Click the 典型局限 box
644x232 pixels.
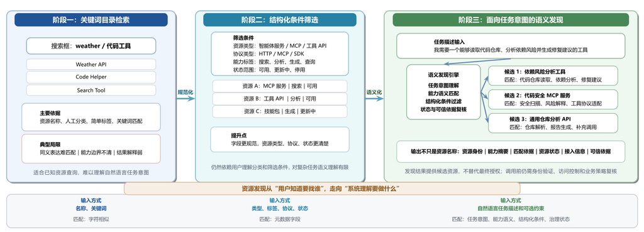pyautogui.click(x=91, y=148)
